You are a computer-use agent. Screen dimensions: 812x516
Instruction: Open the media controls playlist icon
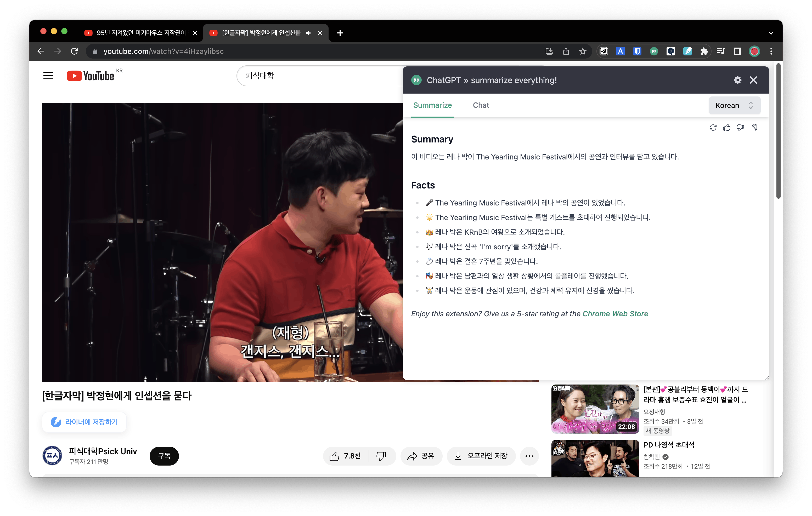(x=721, y=51)
